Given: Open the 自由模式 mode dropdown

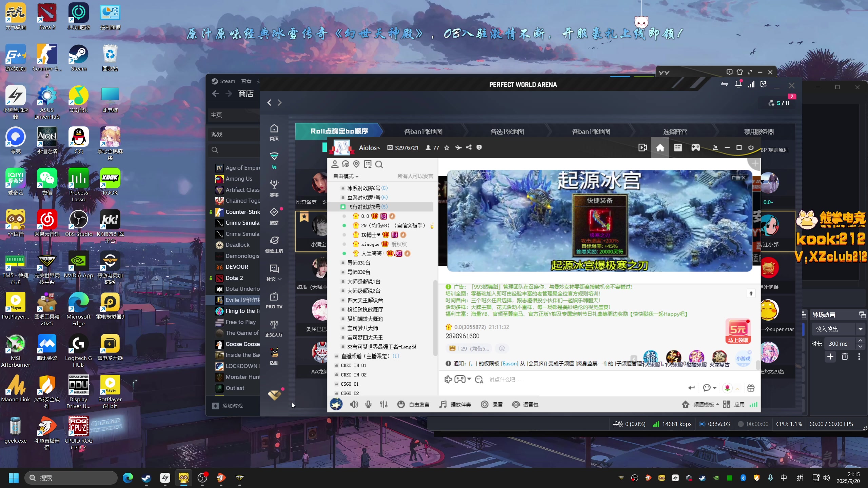Looking at the screenshot, I should pyautogui.click(x=346, y=176).
